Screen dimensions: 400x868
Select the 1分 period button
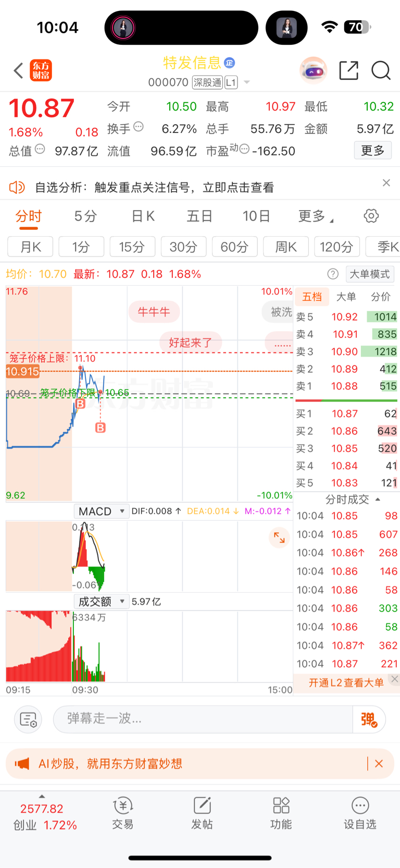click(x=81, y=247)
